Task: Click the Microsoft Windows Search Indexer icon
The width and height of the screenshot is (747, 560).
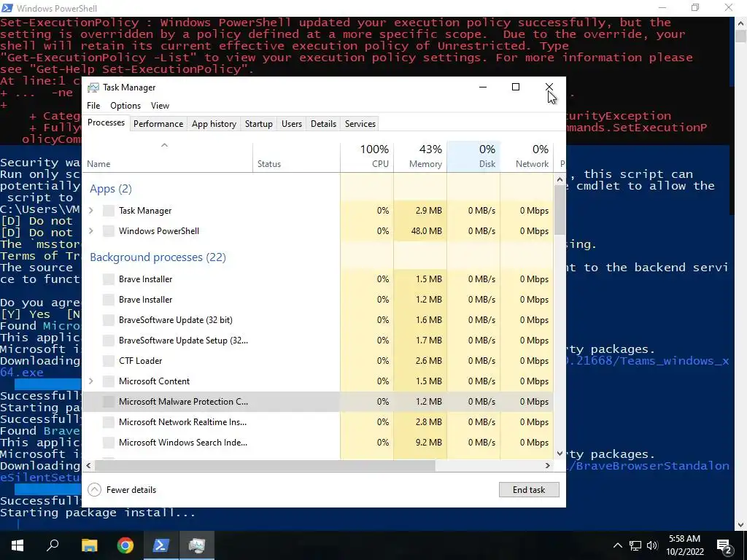Action: pos(109,443)
